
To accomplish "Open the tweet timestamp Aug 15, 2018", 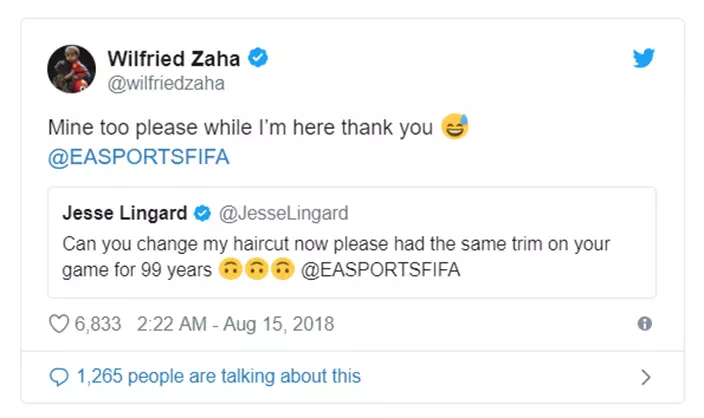I will (x=235, y=324).
